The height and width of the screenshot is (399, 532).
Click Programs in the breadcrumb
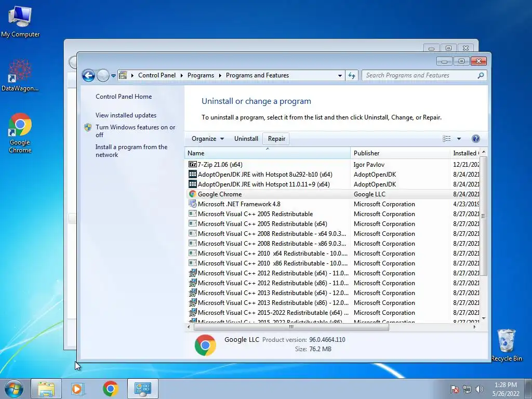(201, 75)
